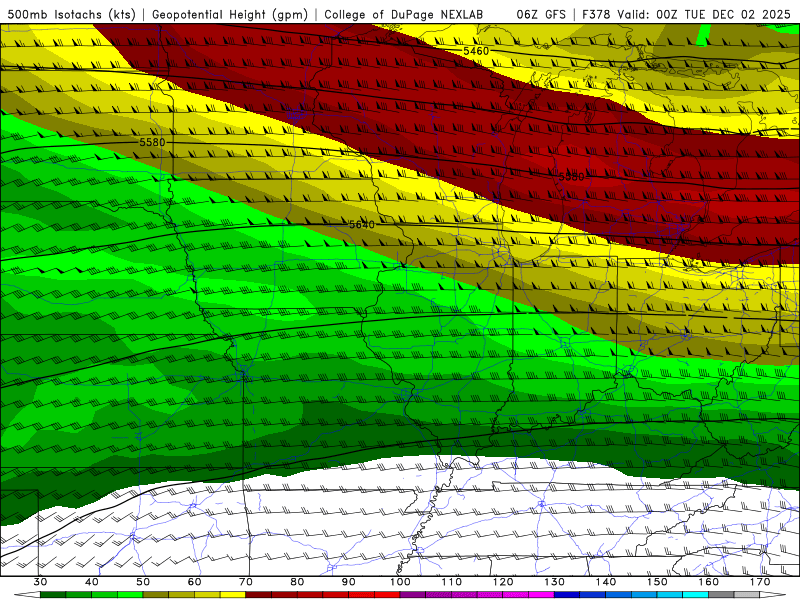This screenshot has height=600, width=800.
Task: Click the 5580 contour label inside the red jet band
Action: point(571,177)
